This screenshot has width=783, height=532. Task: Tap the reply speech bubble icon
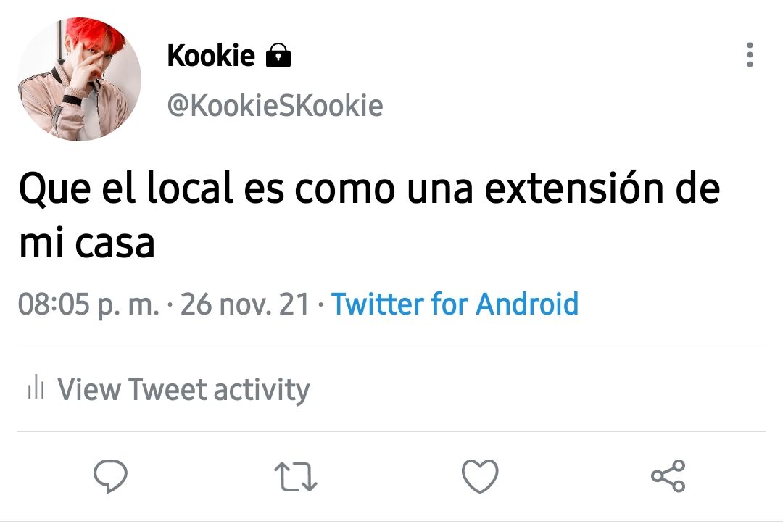110,475
